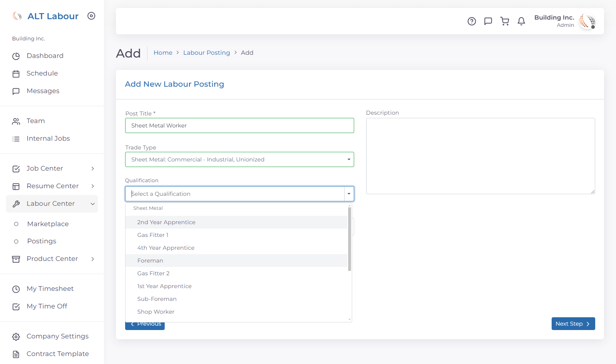Screen dimensions: 616x364
Task: Click the Next Step button
Action: pyautogui.click(x=573, y=324)
